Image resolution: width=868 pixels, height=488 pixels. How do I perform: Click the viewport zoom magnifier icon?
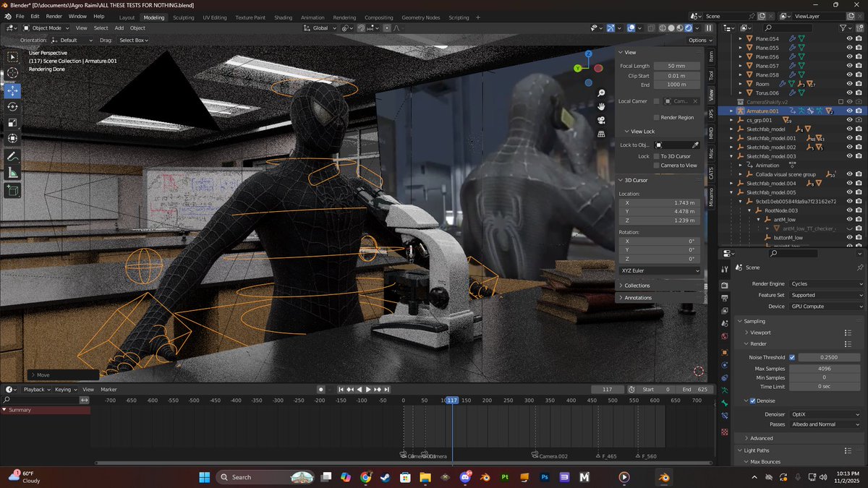pos(601,93)
